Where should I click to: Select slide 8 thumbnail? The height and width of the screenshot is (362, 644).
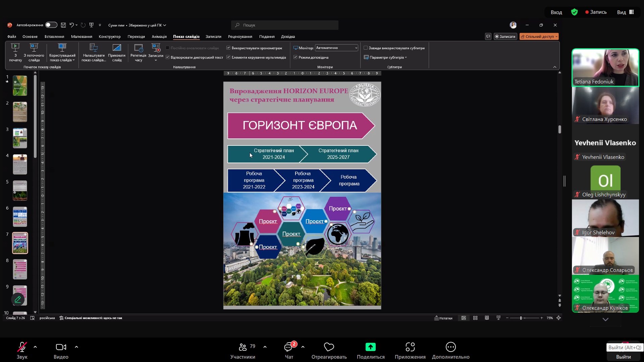20,269
